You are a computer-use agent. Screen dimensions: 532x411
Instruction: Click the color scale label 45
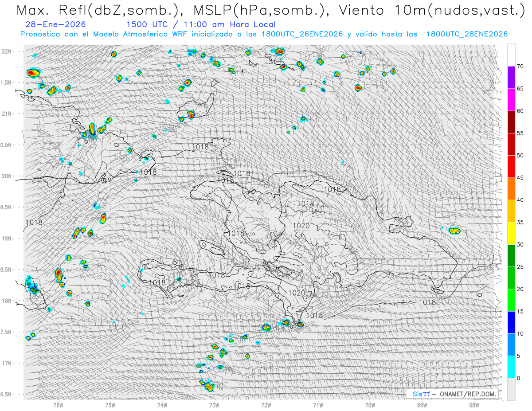(x=520, y=178)
